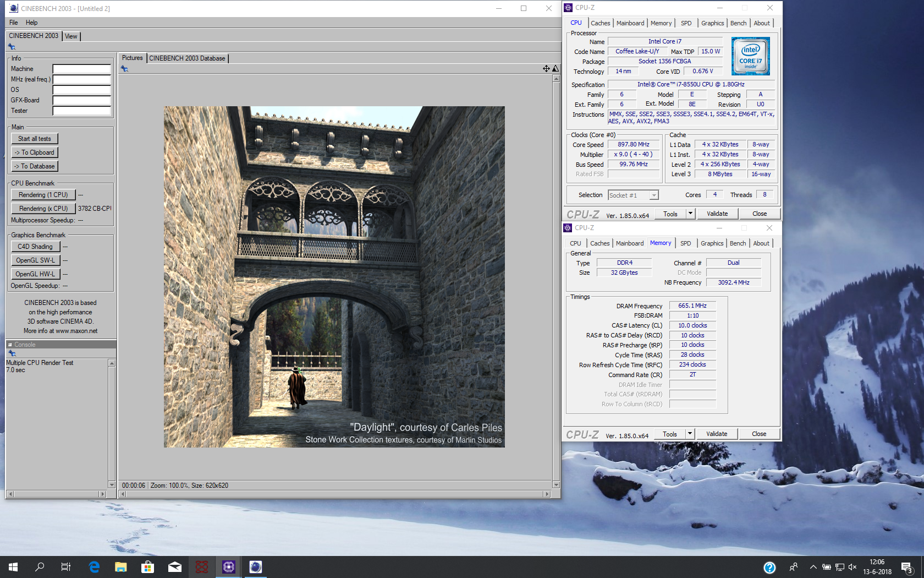924x578 pixels.
Task: Open the Socket #1 selection dropdown
Action: (633, 195)
